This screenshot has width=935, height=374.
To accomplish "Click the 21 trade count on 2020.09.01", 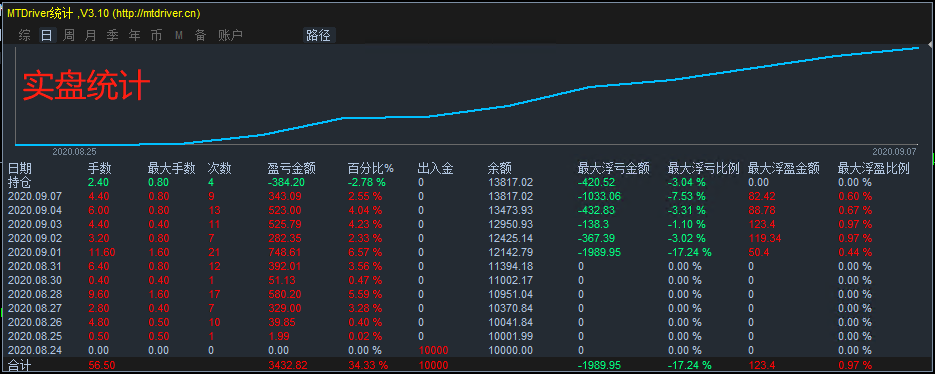I will (x=214, y=252).
